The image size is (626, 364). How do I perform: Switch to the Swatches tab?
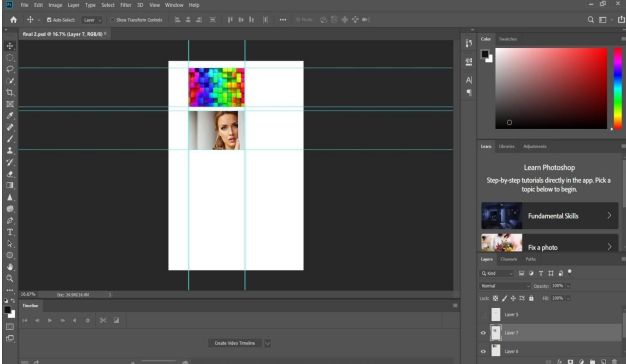click(x=508, y=39)
